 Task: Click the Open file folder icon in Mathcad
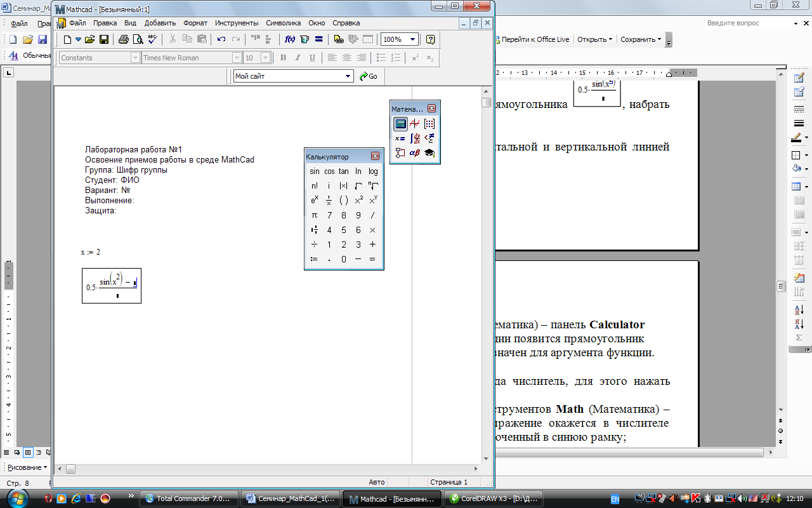[x=90, y=39]
